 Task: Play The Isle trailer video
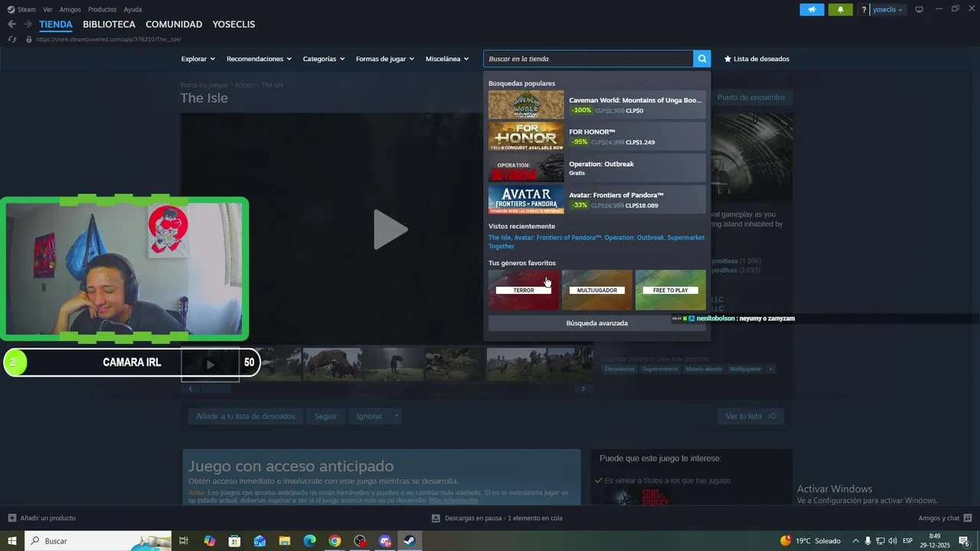coord(390,229)
